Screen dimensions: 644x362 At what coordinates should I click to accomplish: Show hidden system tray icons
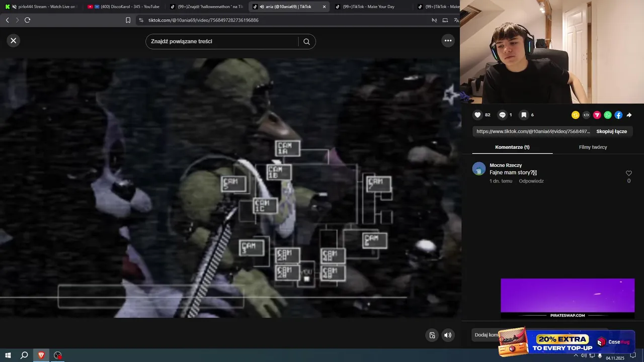pos(576,355)
